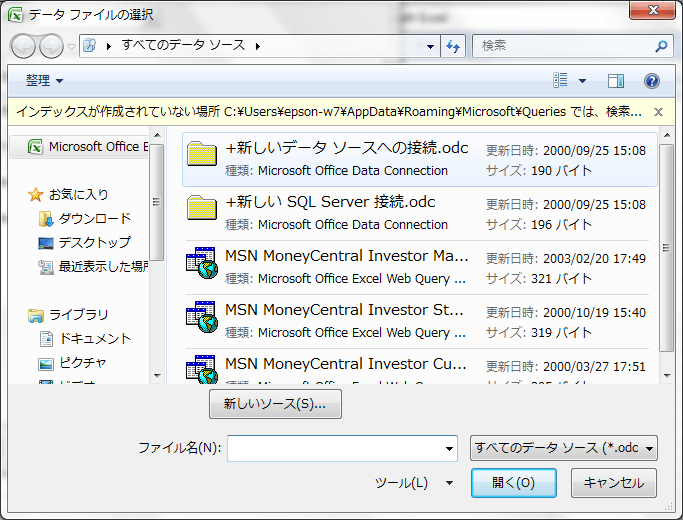Click the dialog resize grip corner
This screenshot has height=520, width=683.
[668, 506]
